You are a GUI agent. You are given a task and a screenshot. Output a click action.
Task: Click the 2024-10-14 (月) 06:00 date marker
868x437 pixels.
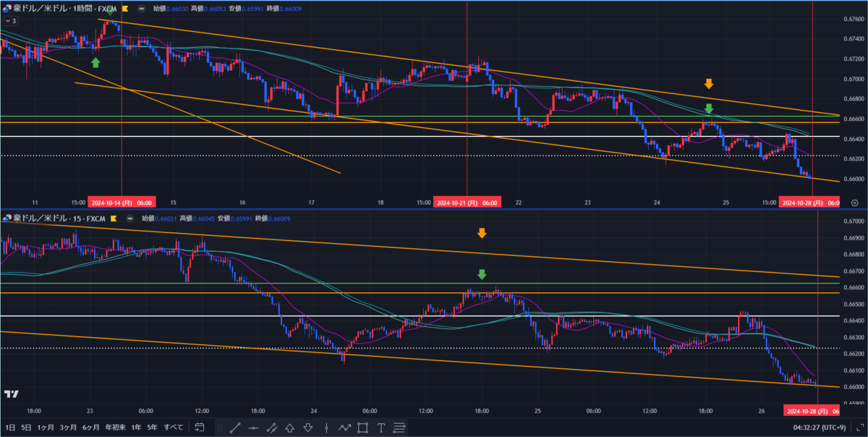tap(121, 203)
